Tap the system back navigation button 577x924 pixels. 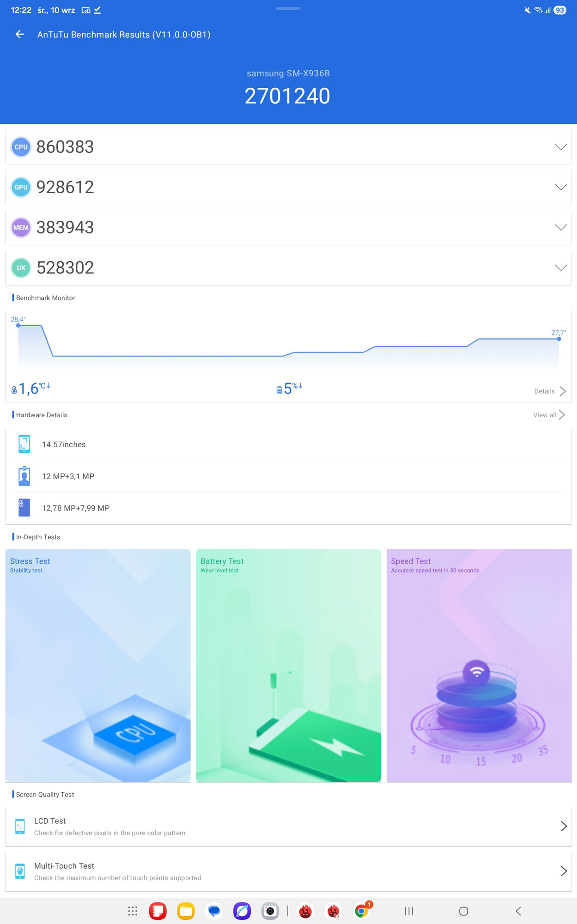click(518, 911)
